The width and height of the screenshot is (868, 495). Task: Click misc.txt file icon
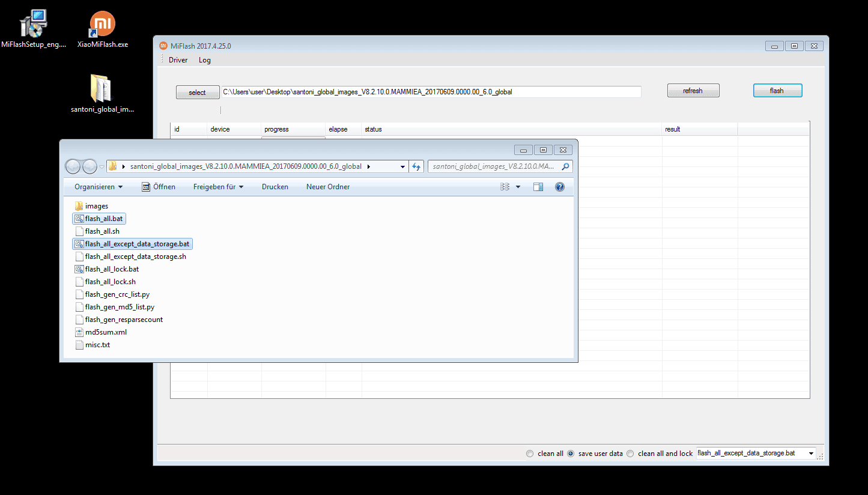click(x=79, y=345)
